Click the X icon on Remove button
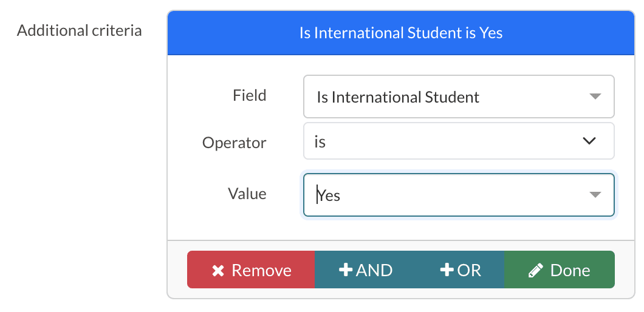Image resolution: width=644 pixels, height=312 pixels. tap(218, 271)
